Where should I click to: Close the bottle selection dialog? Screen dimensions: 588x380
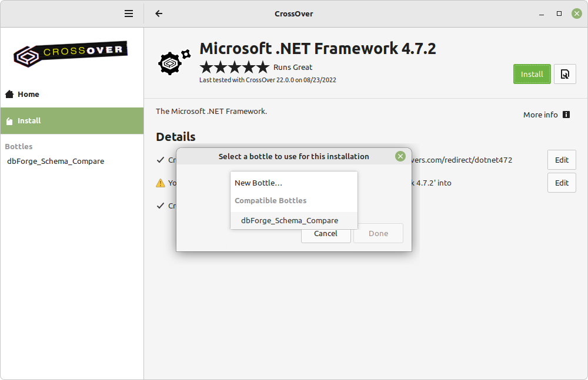point(400,156)
